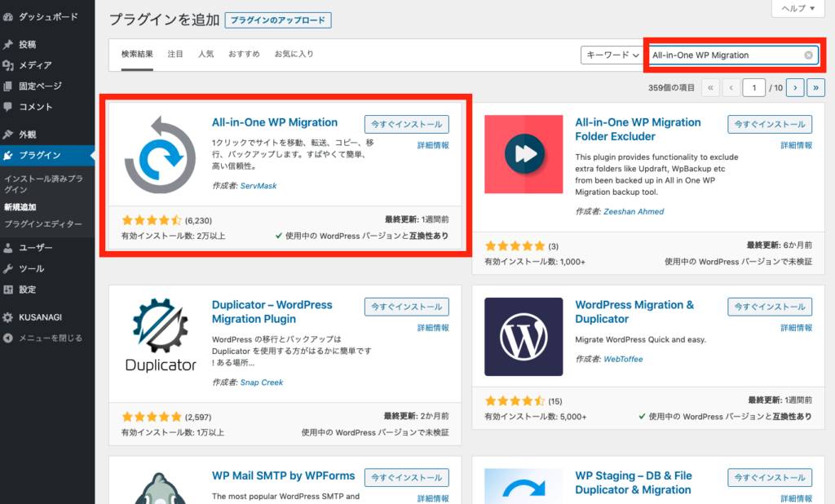Open 詳細情報 for Folder Excluder plugin

click(796, 145)
